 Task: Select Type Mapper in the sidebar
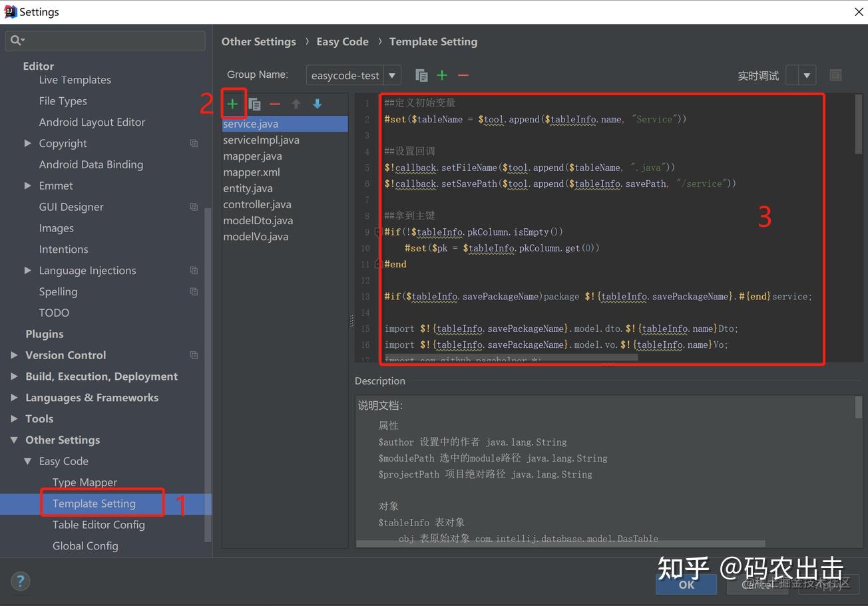pyautogui.click(x=85, y=482)
